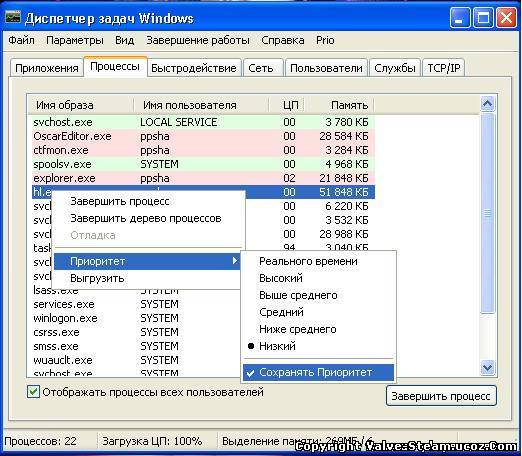Viewport: 522px width, 456px height.
Task: Switch to the Процессы tab
Action: [x=115, y=66]
